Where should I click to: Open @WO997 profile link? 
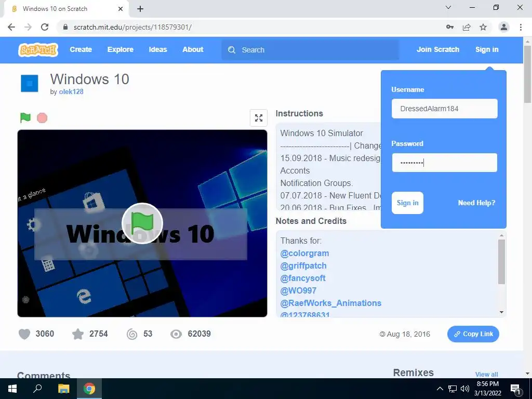tap(298, 291)
